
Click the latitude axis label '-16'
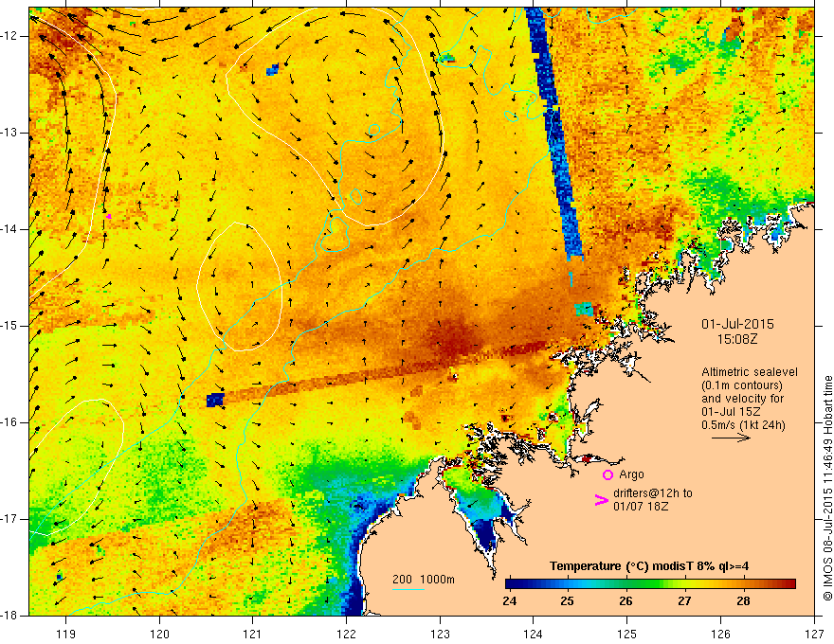point(9,422)
